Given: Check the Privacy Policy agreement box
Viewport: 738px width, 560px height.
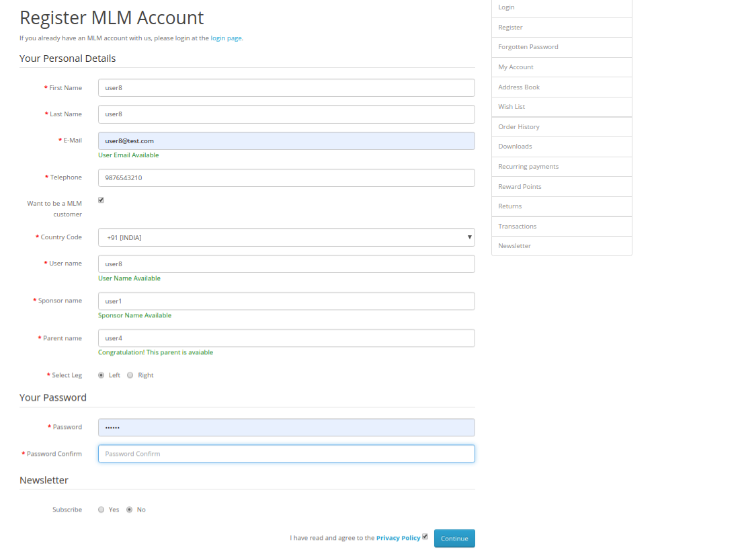Looking at the screenshot, I should tap(425, 536).
